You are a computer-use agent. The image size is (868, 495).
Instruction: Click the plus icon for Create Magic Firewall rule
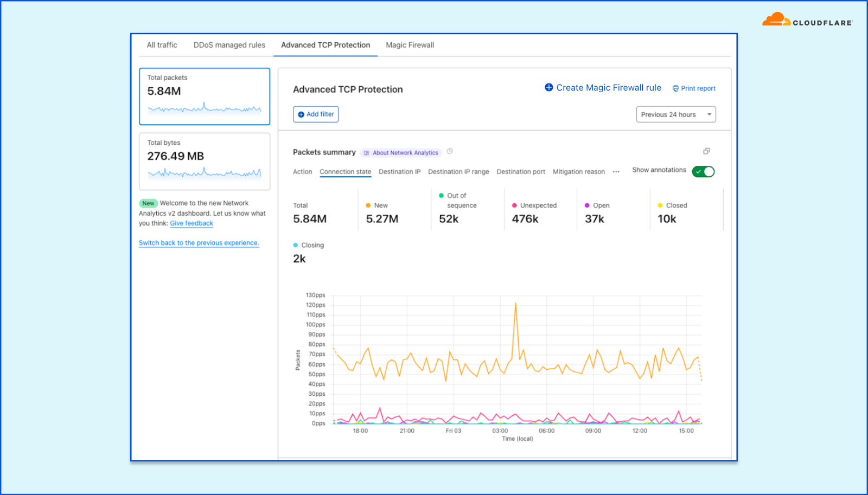548,87
